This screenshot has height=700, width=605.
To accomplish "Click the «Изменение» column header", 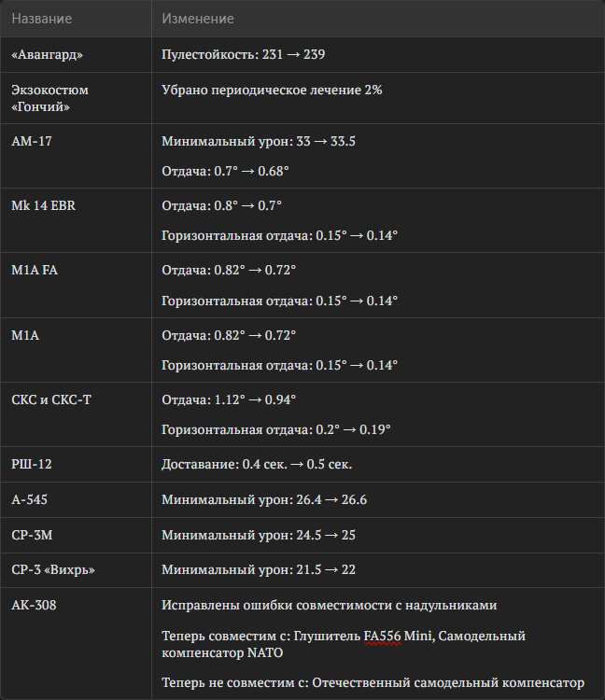I will tap(197, 19).
